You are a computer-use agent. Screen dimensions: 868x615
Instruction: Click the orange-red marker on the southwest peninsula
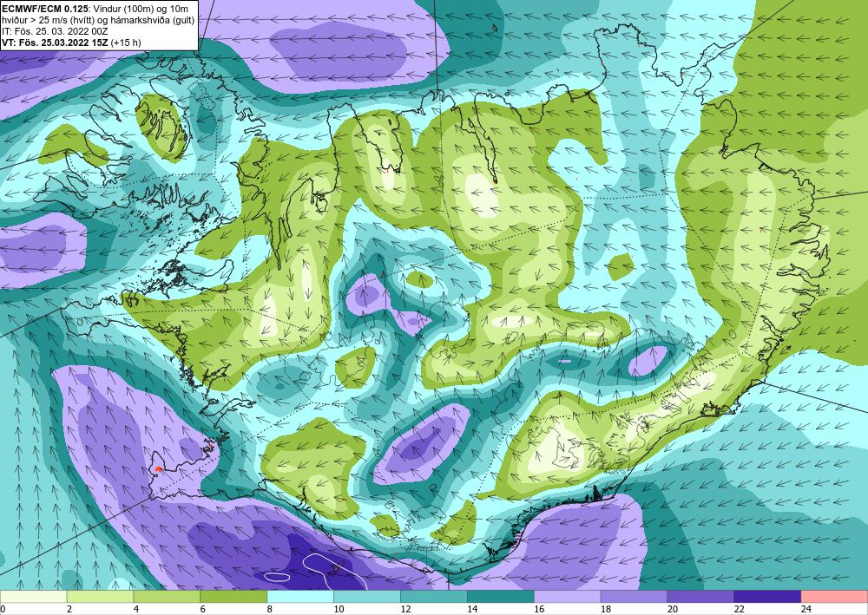[x=158, y=469]
